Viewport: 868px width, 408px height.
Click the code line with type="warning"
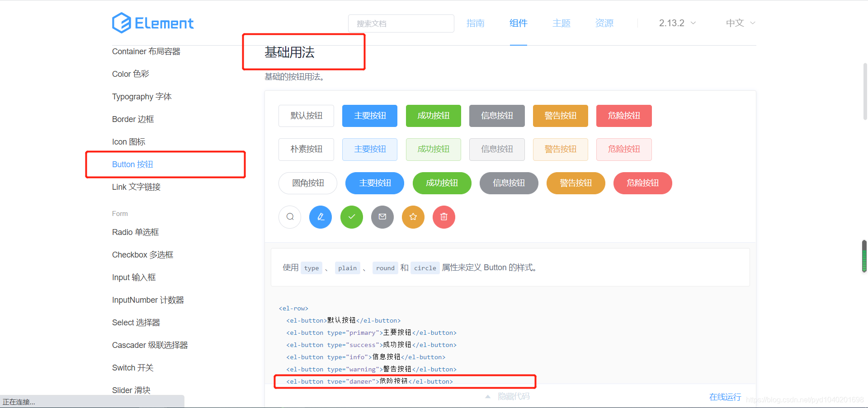click(x=371, y=369)
